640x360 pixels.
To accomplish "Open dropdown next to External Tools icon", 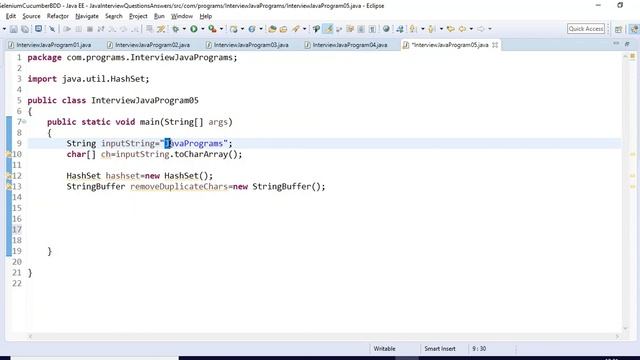I will (x=221, y=29).
